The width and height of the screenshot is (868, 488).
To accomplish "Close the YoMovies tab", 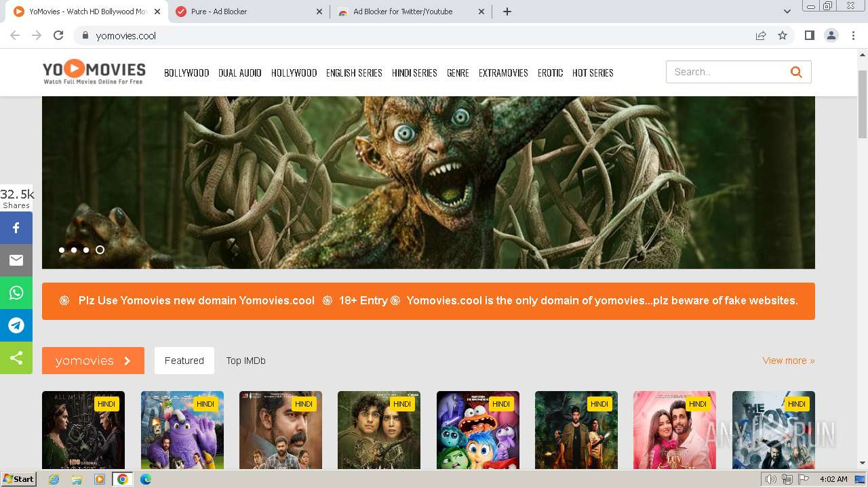I will pyautogui.click(x=157, y=12).
